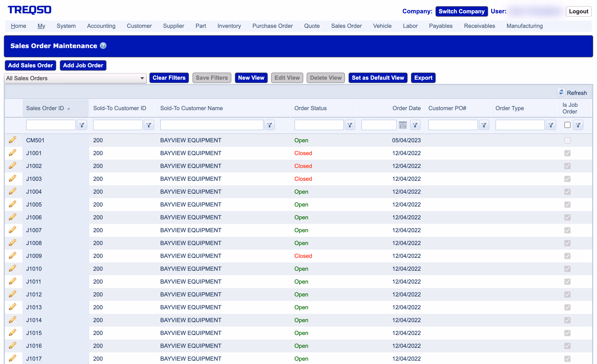
Task: Click the Is Job Order checkbox for J1001
Action: pos(567,153)
